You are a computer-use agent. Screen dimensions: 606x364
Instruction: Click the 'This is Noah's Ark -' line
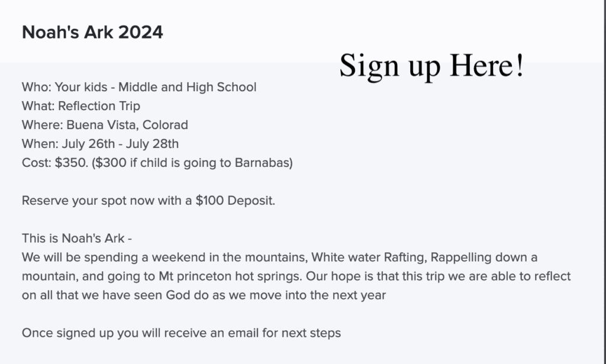pyautogui.click(x=76, y=239)
